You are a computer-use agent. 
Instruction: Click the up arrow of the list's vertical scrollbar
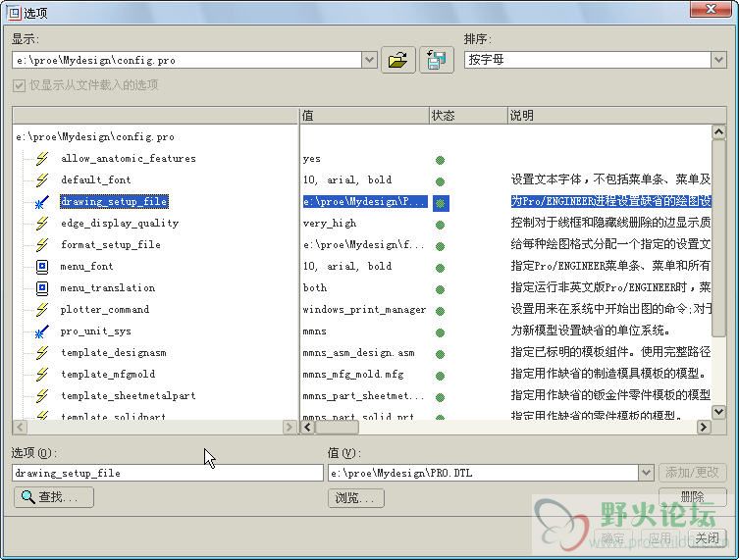[718, 131]
